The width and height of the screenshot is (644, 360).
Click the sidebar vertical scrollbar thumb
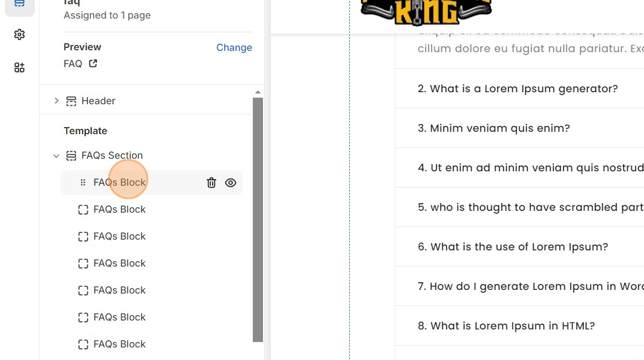(x=258, y=220)
